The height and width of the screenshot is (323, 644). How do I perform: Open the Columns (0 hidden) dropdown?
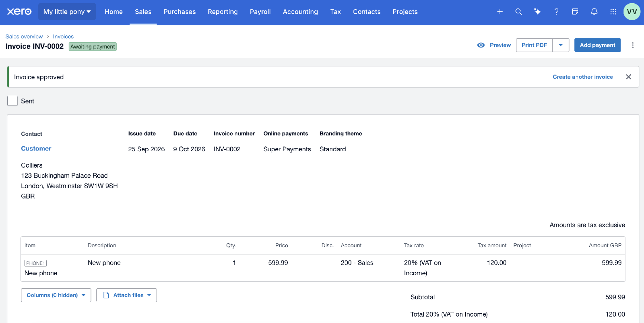pos(56,295)
